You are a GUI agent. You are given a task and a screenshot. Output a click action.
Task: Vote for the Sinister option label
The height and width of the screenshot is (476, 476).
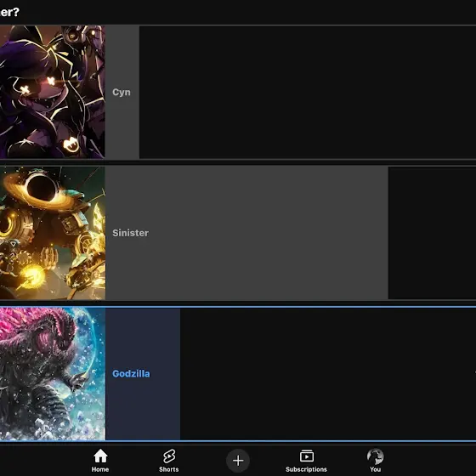[x=131, y=233]
